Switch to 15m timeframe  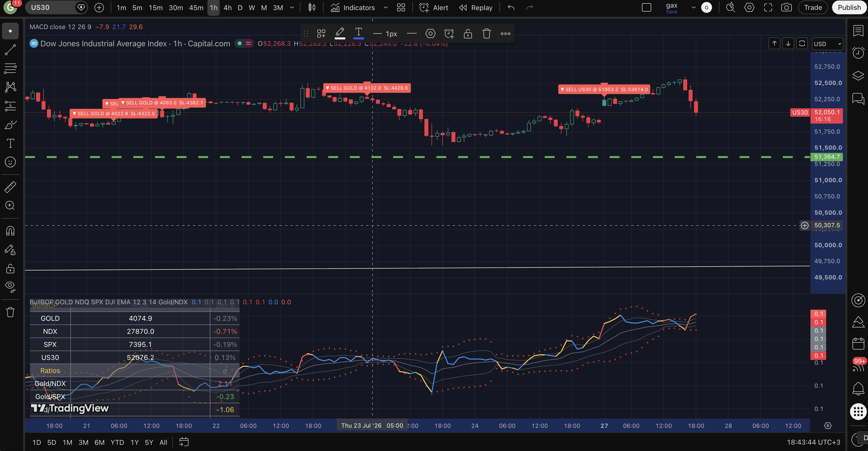click(156, 7)
